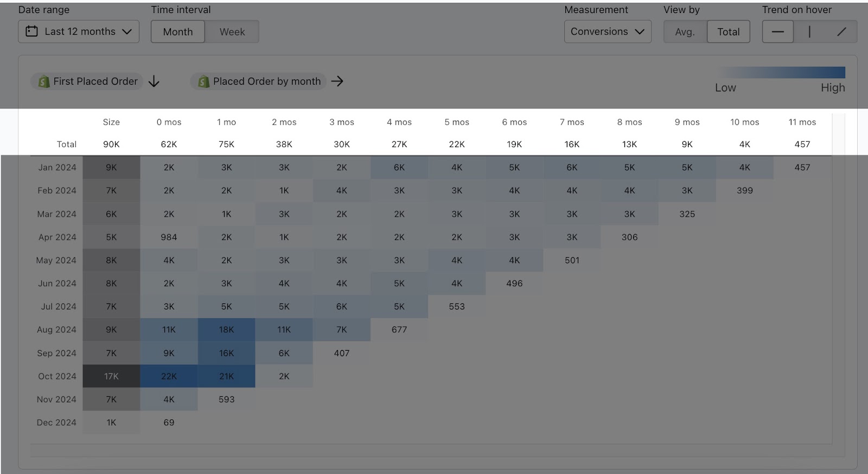
Task: Open the Last 12 months date range dropdown
Action: point(79,31)
